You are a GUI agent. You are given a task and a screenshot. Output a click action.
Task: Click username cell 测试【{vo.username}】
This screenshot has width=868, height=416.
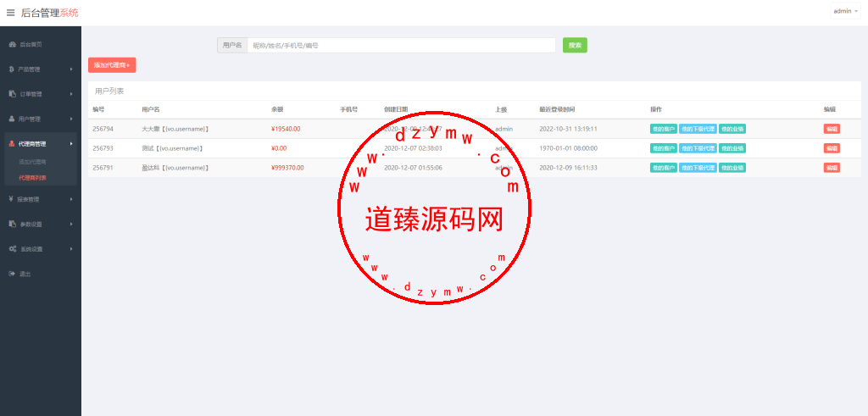click(x=172, y=148)
